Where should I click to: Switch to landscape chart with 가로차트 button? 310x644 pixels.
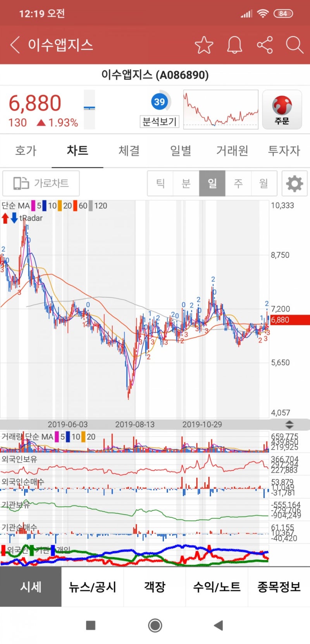coord(41,183)
